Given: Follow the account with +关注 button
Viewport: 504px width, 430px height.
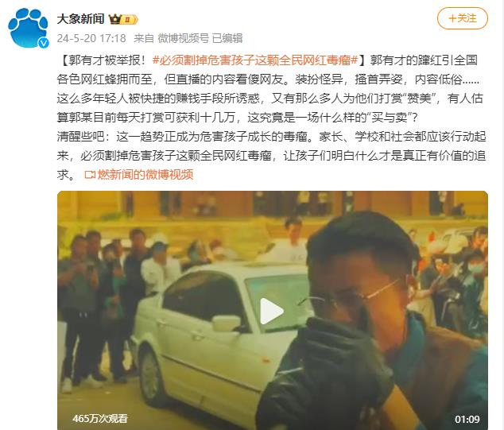Looking at the screenshot, I should 462,18.
